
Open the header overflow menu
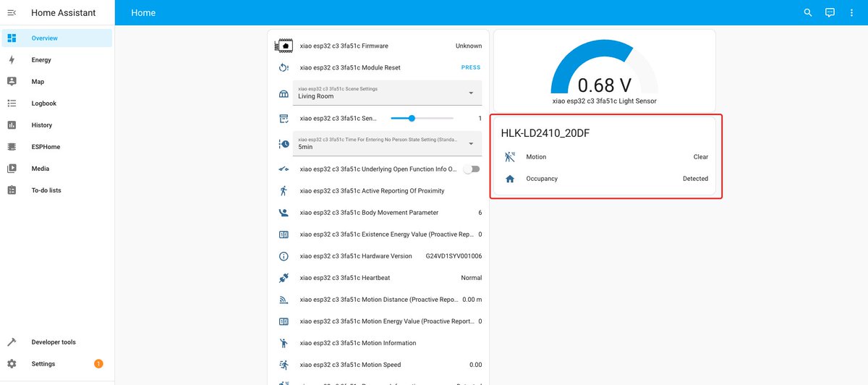[x=852, y=12]
